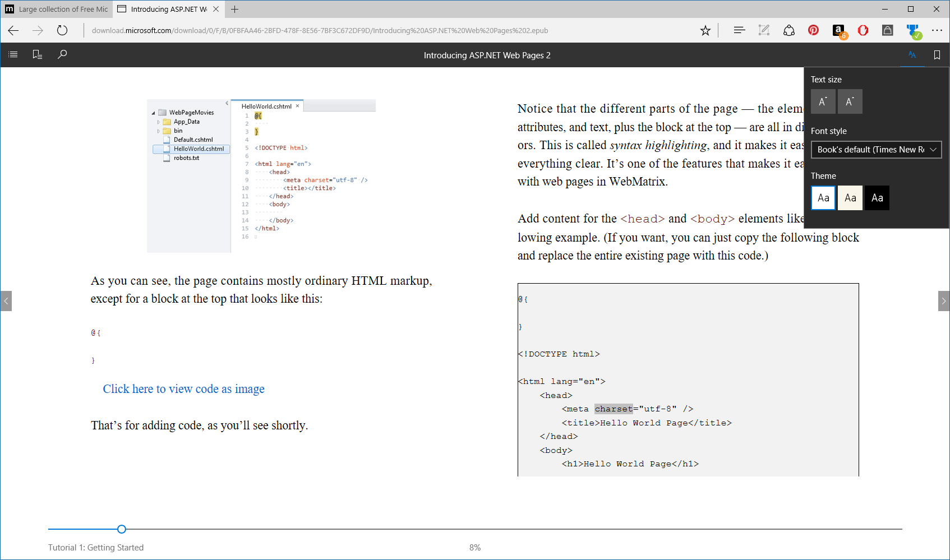Click the 'Click here to view code as image' link
The image size is (950, 560).
tap(183, 388)
